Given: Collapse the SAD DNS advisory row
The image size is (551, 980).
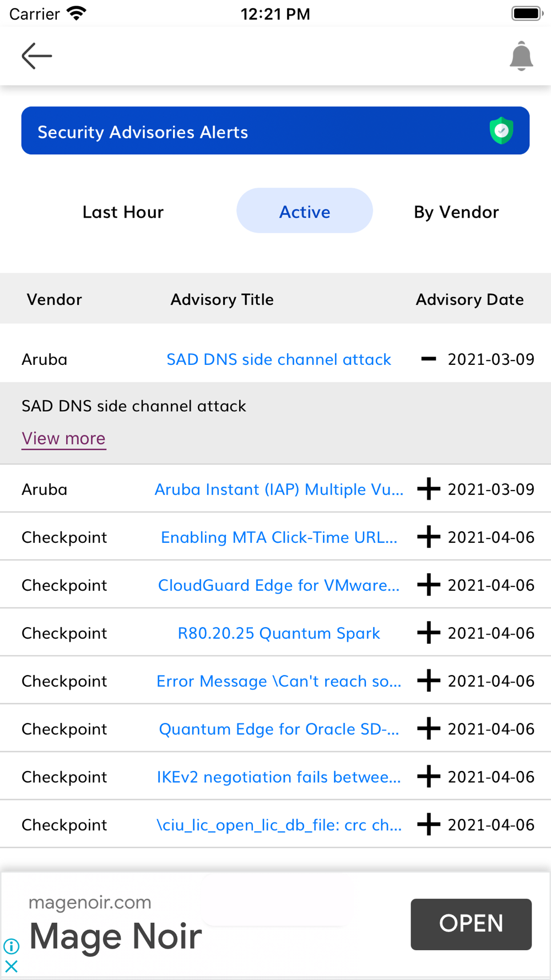Looking at the screenshot, I should (x=429, y=359).
